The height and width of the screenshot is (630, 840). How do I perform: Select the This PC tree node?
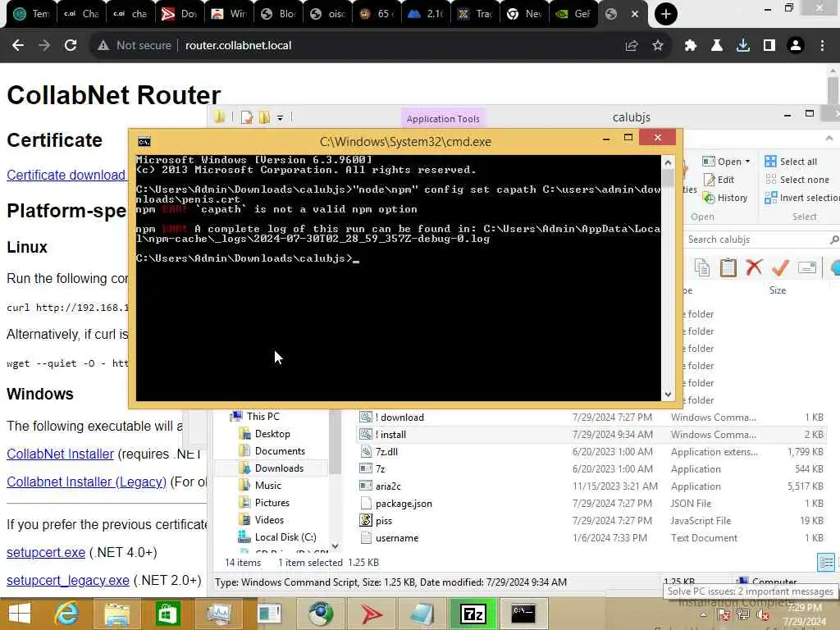(256, 416)
